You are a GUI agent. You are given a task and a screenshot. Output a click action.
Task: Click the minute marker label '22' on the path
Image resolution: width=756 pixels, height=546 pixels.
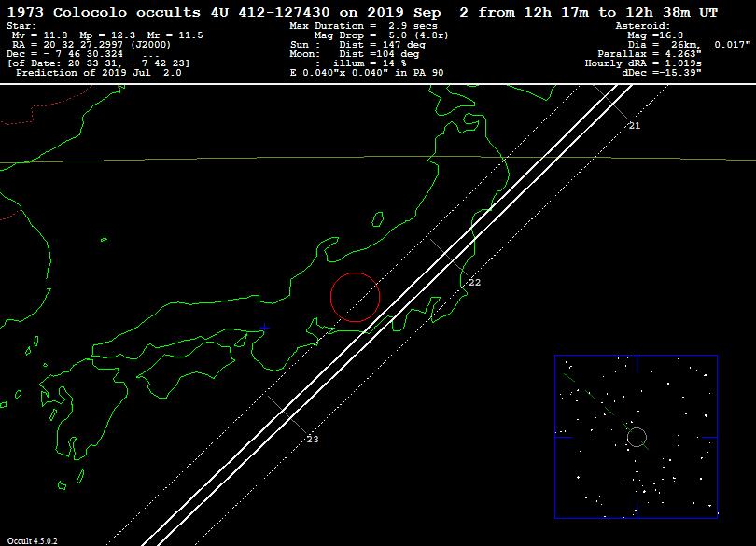[x=474, y=282]
